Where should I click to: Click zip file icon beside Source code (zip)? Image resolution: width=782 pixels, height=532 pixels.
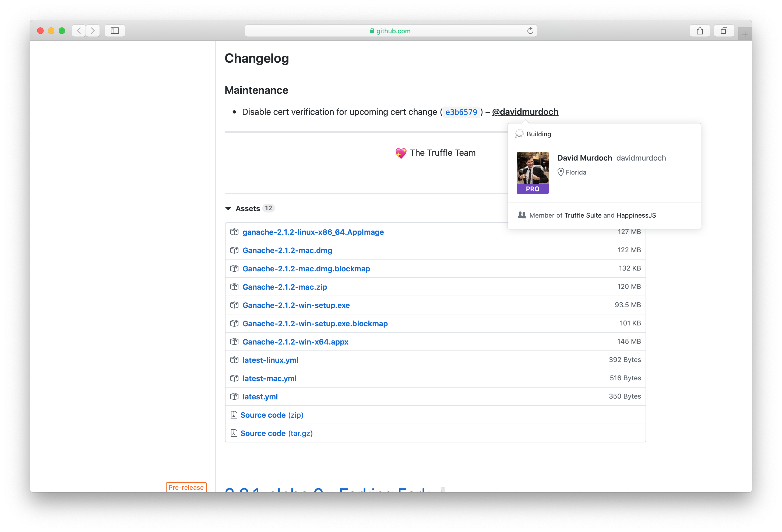[x=234, y=415]
